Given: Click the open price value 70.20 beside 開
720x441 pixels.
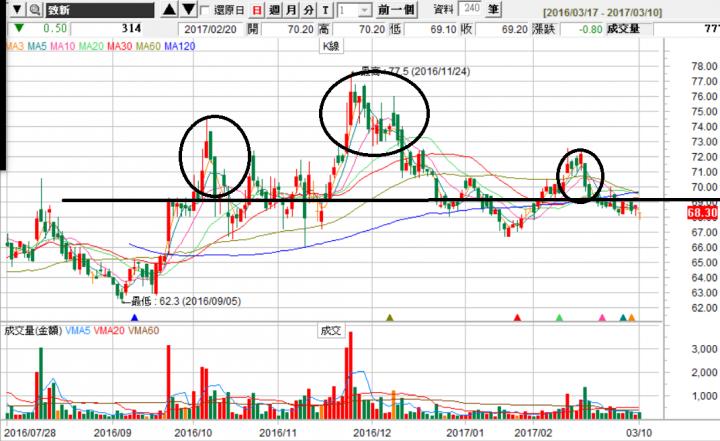Looking at the screenshot, I should click(290, 29).
